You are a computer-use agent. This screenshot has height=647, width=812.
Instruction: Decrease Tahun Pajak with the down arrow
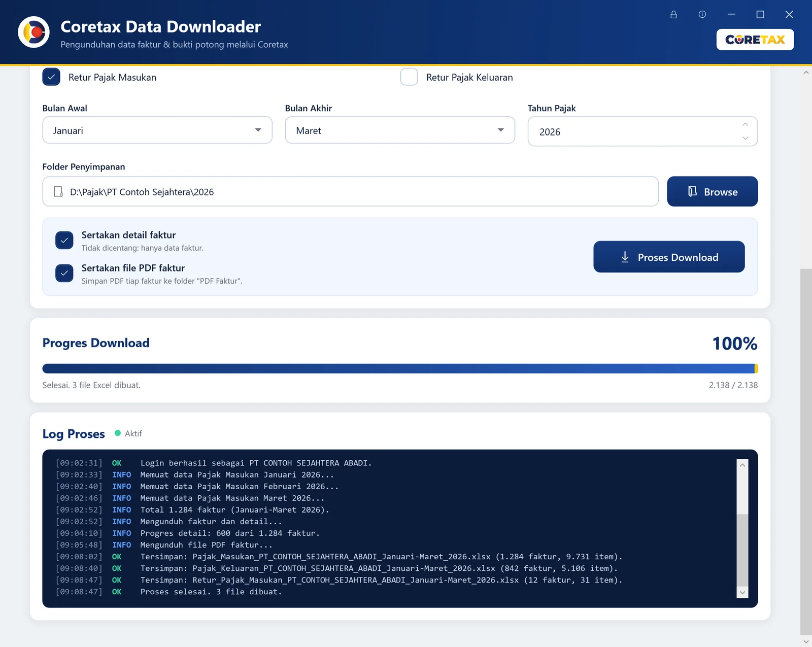(x=745, y=138)
